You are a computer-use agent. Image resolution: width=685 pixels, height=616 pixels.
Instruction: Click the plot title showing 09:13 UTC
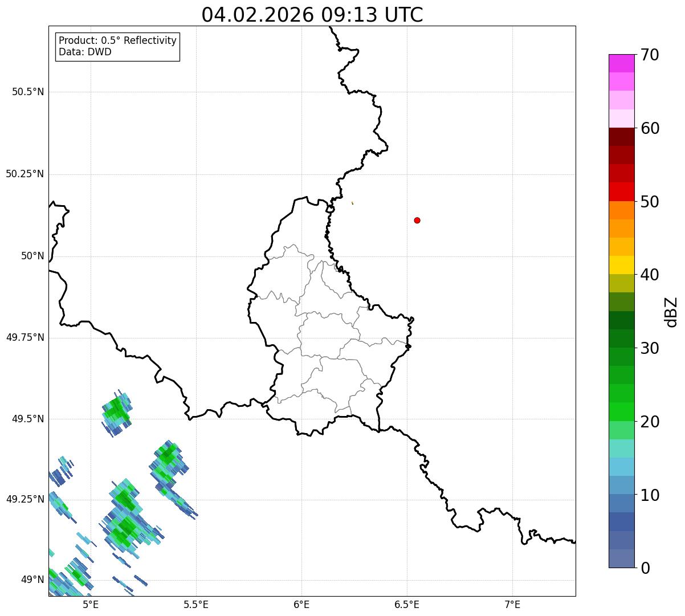(312, 15)
